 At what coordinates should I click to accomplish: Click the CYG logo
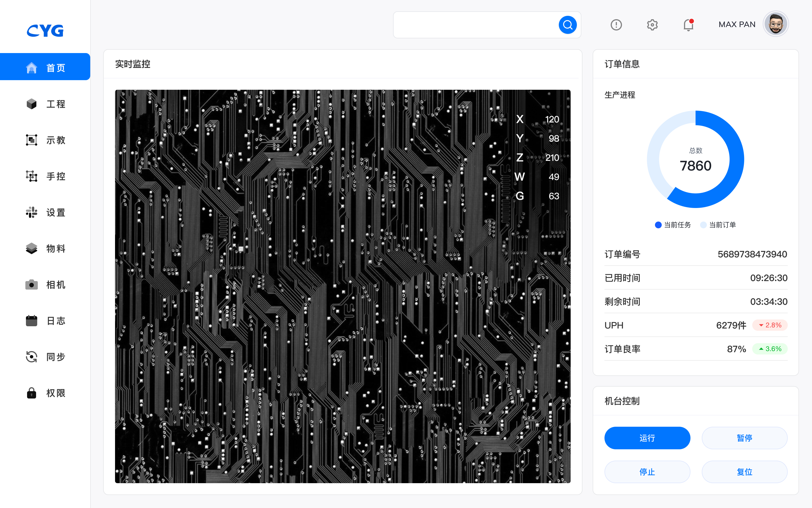coord(45,30)
